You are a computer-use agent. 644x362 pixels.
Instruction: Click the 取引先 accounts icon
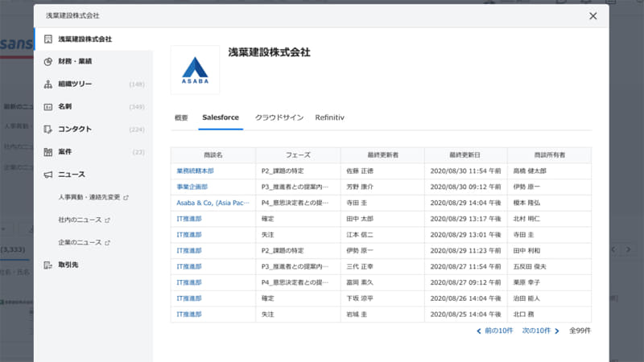[48, 265]
